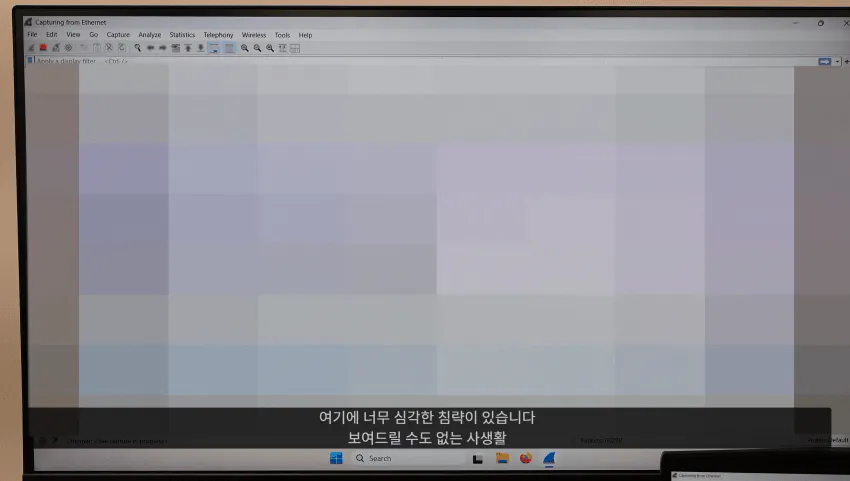850x481 pixels.
Task: Zoom in the main window text
Action: coord(244,48)
